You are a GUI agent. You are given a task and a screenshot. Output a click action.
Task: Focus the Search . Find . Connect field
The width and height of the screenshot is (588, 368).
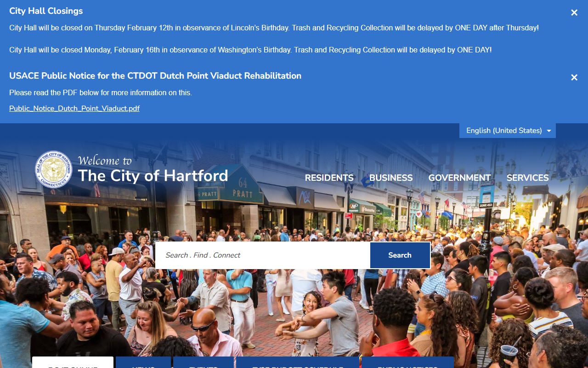[263, 255]
